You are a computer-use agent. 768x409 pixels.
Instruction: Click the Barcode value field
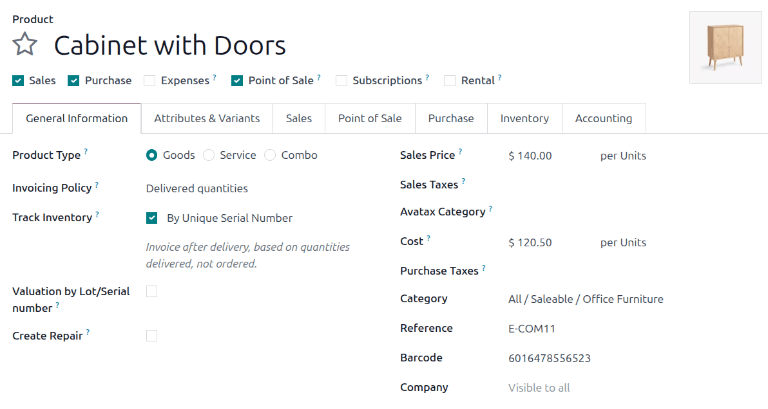pyautogui.click(x=549, y=358)
